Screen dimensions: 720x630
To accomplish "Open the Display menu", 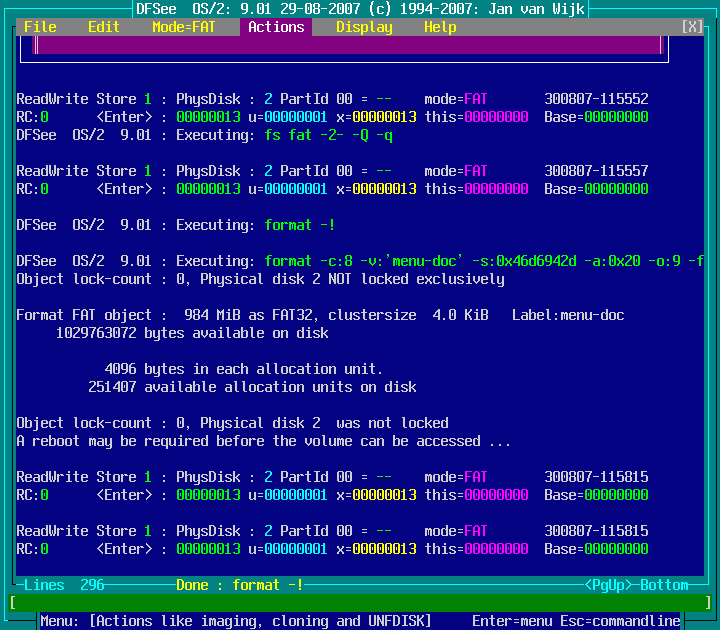I will (x=364, y=27).
